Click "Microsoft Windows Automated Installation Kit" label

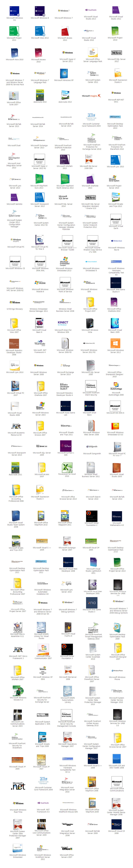pos(42,592)
